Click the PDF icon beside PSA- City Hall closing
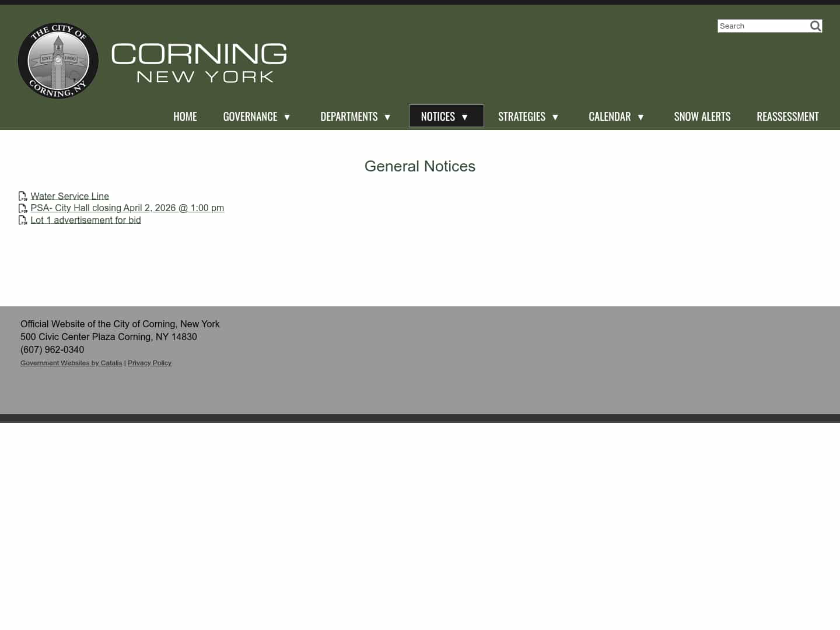This screenshot has height=630, width=840. click(x=23, y=208)
